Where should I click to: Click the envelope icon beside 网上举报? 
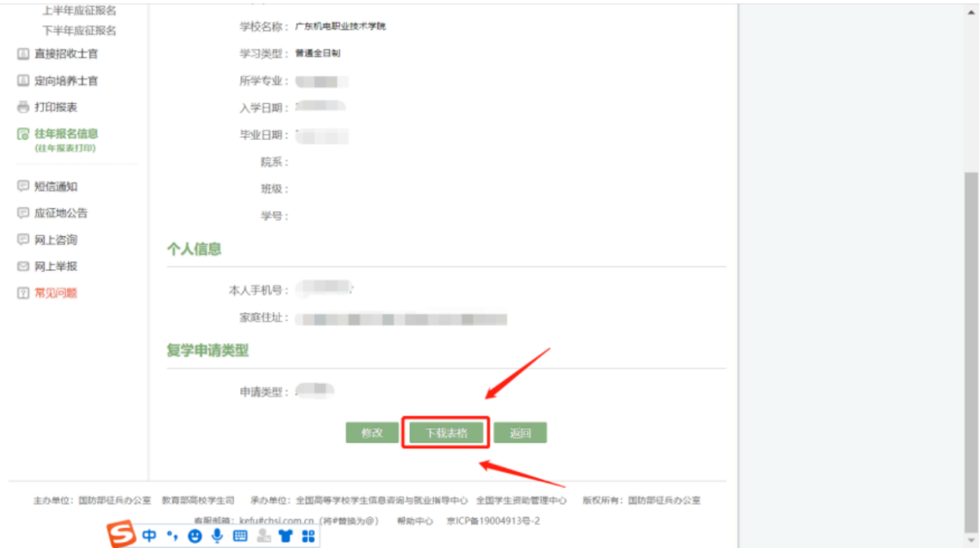point(23,266)
